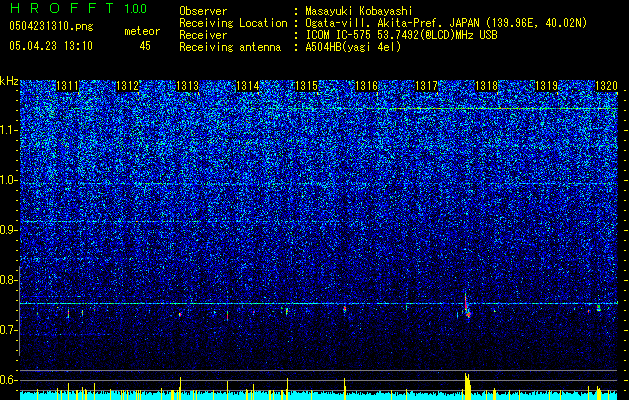Click the strong meteor echo before 1318
The image size is (629, 400).
[467, 307]
